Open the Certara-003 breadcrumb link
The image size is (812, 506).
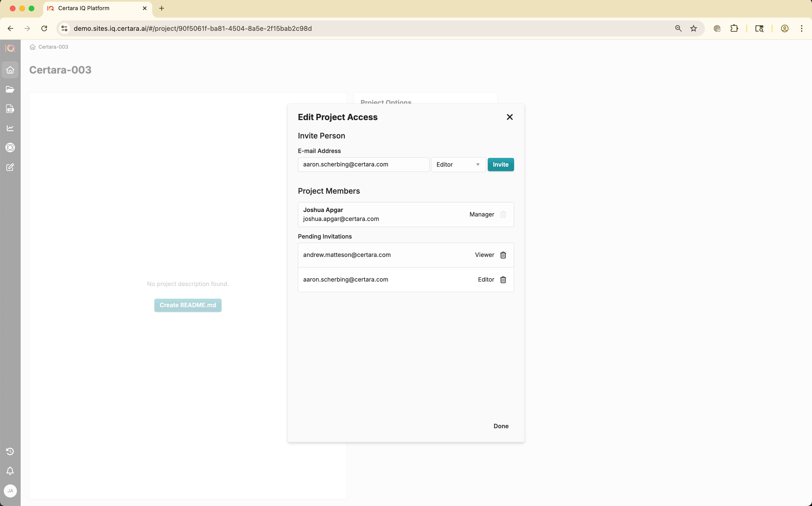[x=53, y=47]
